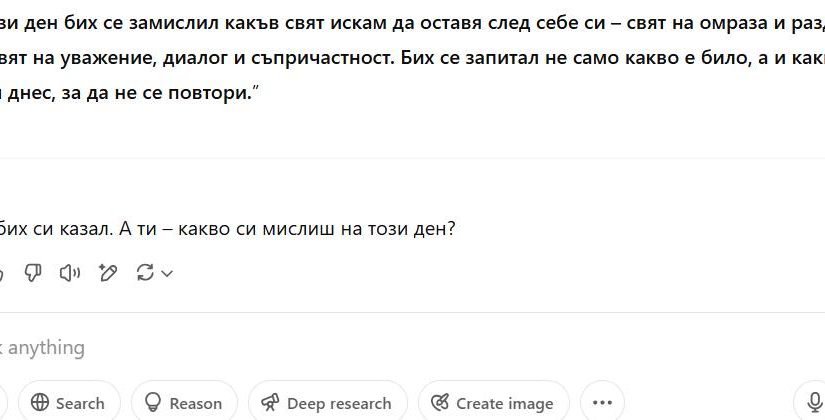The image size is (825, 420).
Task: Open the Edit in canvas pencil icon
Action: (x=108, y=273)
